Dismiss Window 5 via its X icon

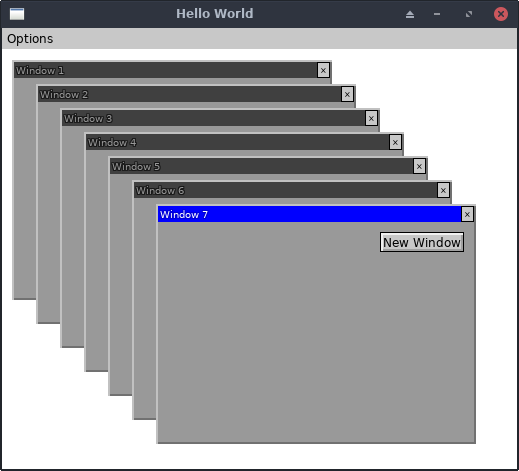click(419, 166)
